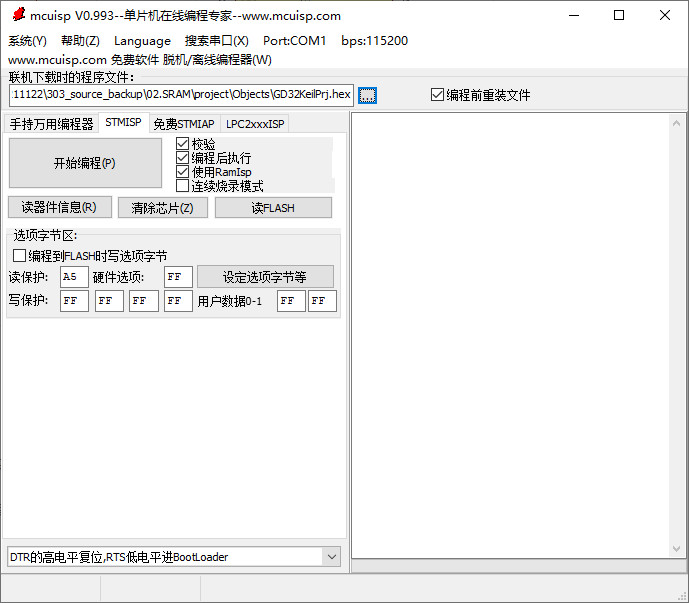
Task: Toggle the 使用RamIsp checkbox
Action: 182,172
